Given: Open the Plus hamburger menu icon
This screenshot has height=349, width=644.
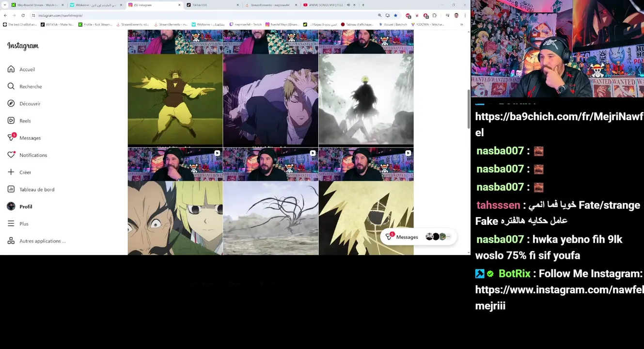Looking at the screenshot, I should click(x=11, y=223).
